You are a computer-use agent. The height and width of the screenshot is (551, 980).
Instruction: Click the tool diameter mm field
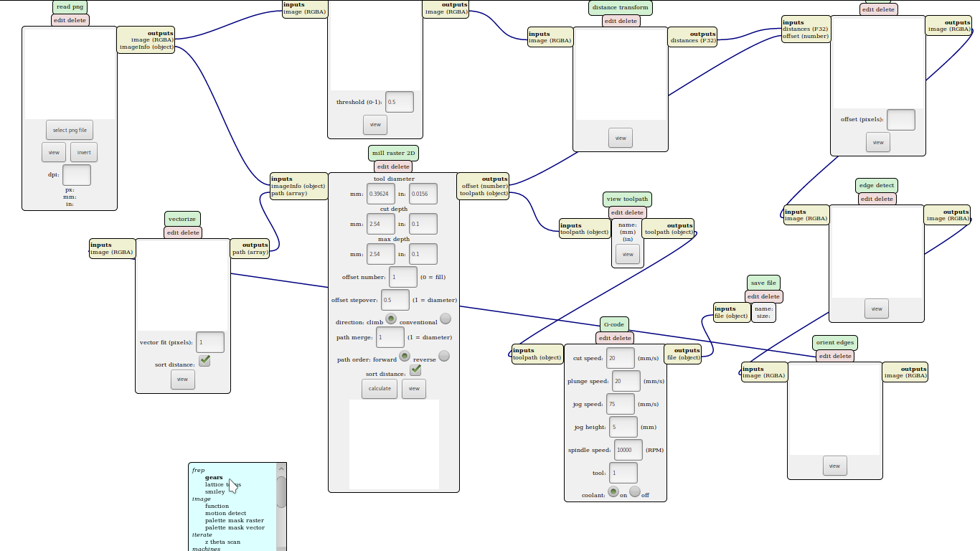click(x=381, y=194)
